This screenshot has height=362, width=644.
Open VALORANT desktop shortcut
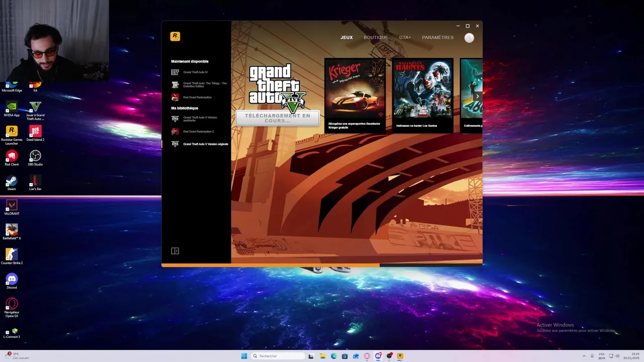coord(12,208)
